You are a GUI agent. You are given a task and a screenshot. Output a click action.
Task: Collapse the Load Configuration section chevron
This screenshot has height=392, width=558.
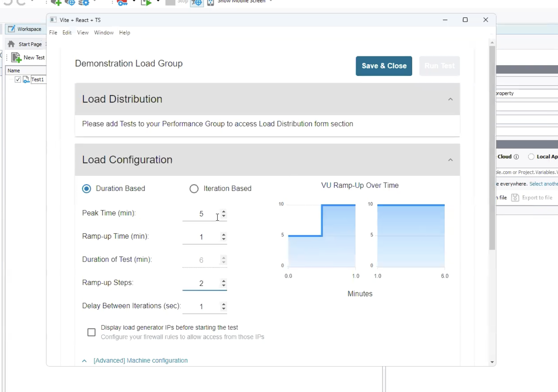click(x=450, y=160)
